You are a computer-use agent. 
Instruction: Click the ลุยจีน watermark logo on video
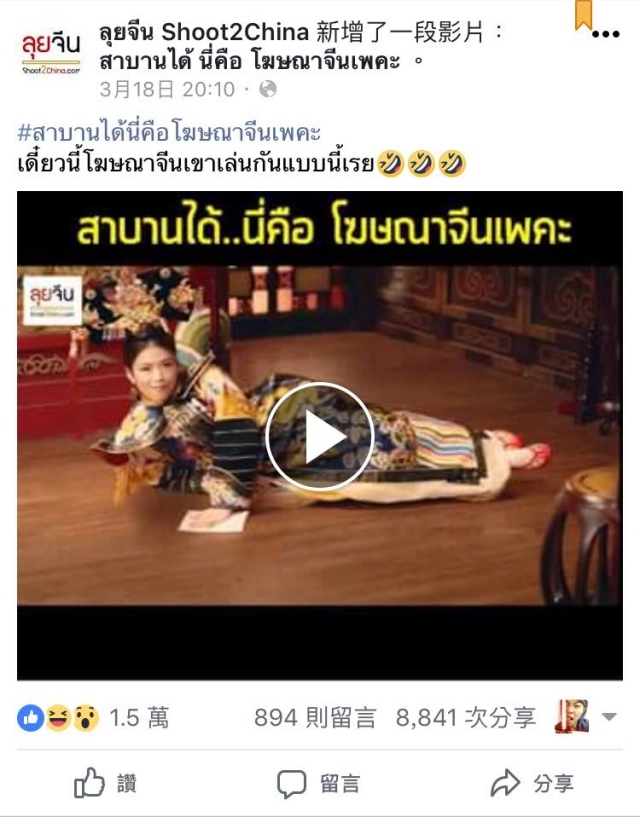(52, 301)
